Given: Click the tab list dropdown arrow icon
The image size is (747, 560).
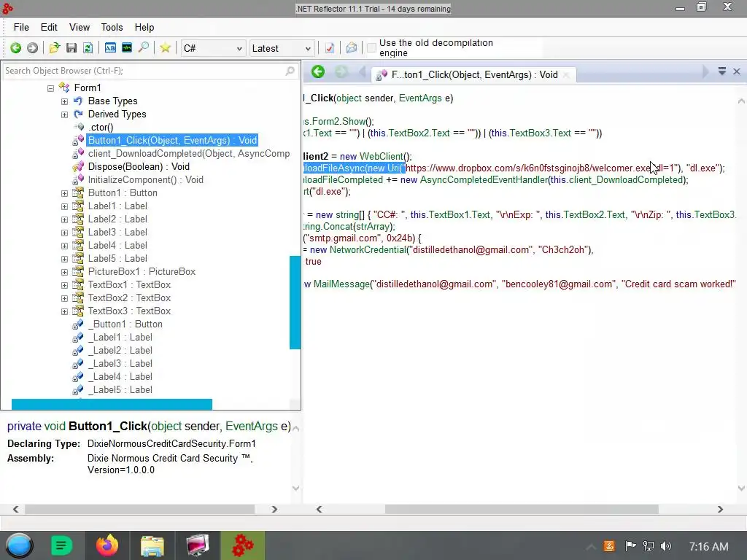Looking at the screenshot, I should (x=722, y=71).
